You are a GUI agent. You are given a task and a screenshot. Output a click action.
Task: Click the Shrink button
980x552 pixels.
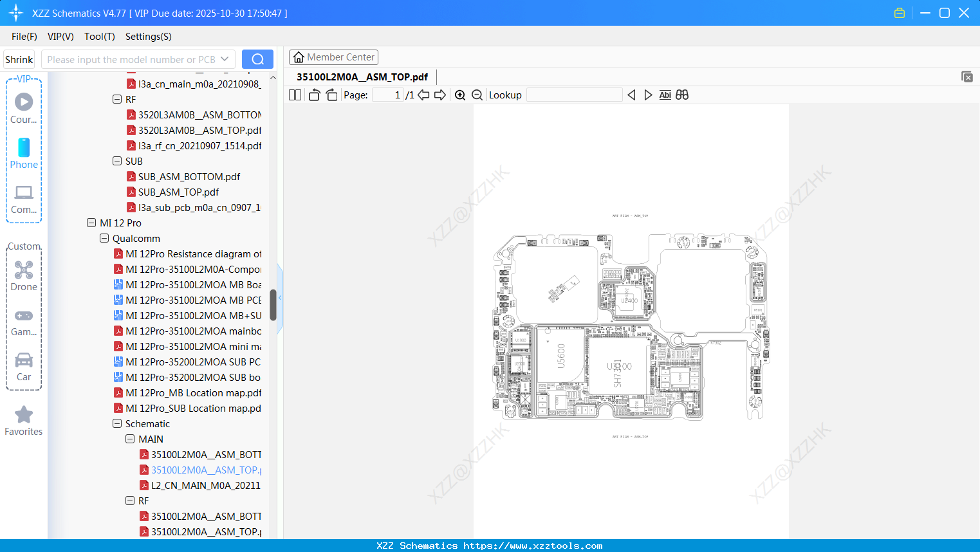[19, 59]
